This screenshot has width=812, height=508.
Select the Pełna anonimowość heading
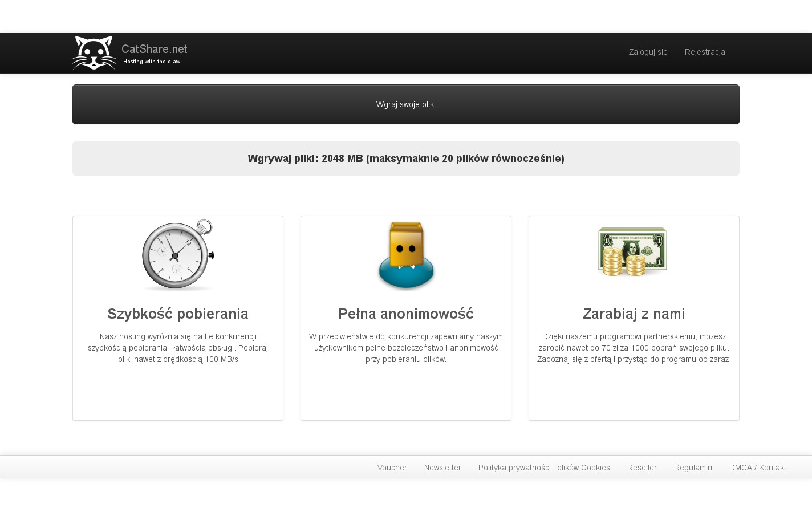pyautogui.click(x=406, y=314)
